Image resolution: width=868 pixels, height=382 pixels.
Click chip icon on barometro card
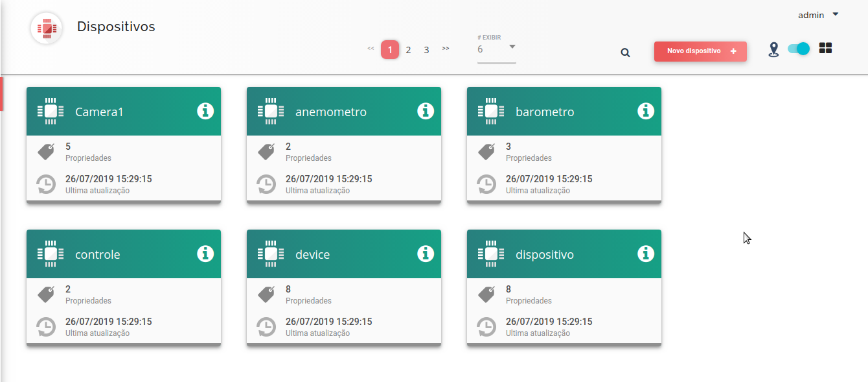point(491,111)
